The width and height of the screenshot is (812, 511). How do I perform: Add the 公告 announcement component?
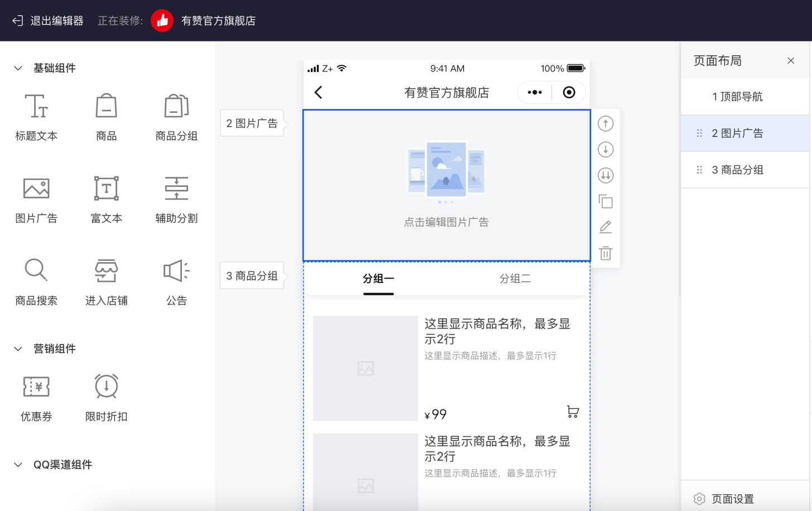tap(176, 282)
